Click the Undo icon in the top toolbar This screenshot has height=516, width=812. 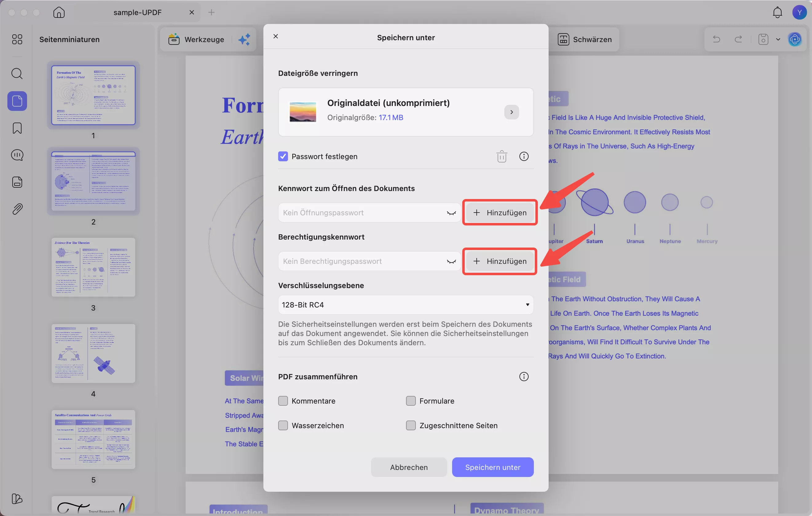716,39
